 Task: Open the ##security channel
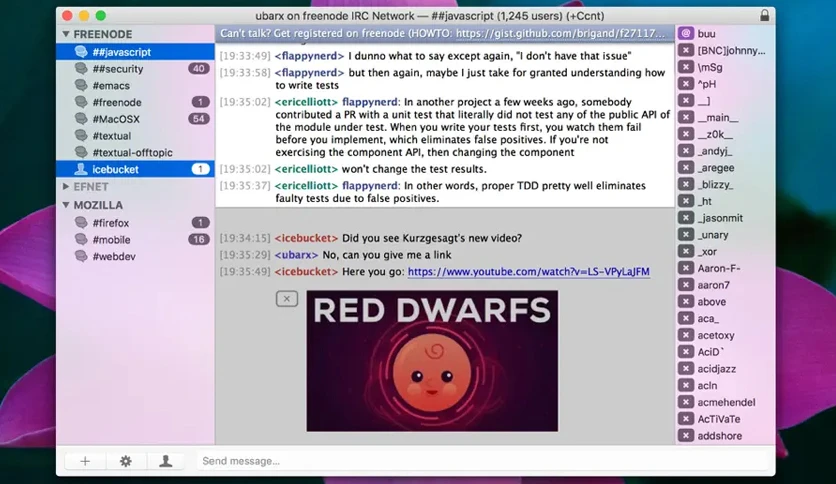(135, 68)
